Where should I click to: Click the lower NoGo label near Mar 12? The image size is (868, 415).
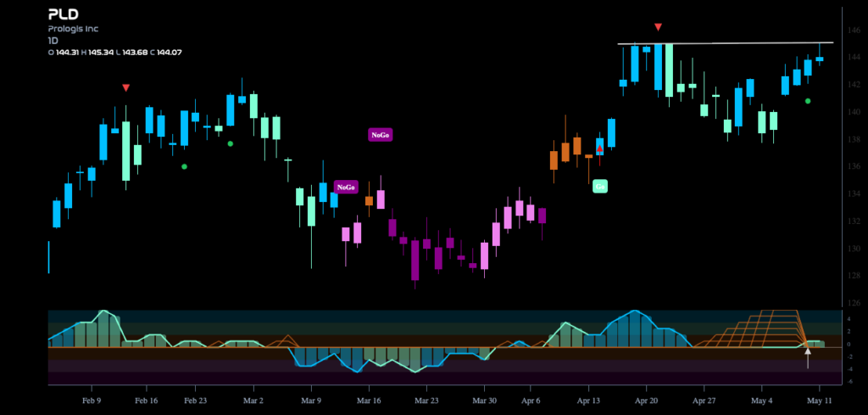[346, 187]
